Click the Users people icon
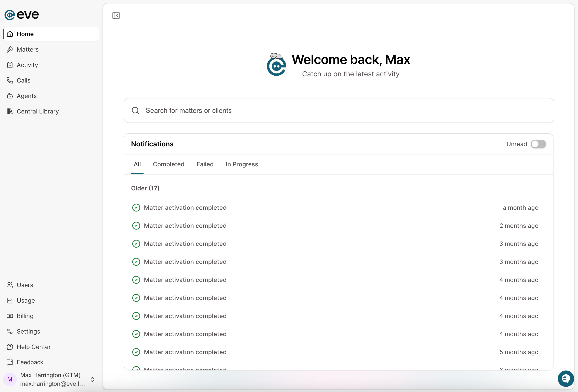Viewport: 578px width, 392px height. click(x=10, y=285)
